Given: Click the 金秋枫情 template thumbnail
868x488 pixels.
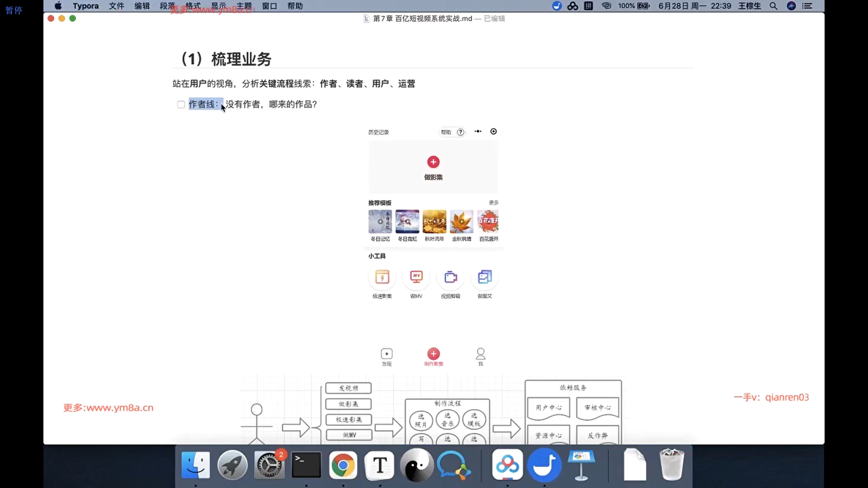Looking at the screenshot, I should pyautogui.click(x=461, y=221).
